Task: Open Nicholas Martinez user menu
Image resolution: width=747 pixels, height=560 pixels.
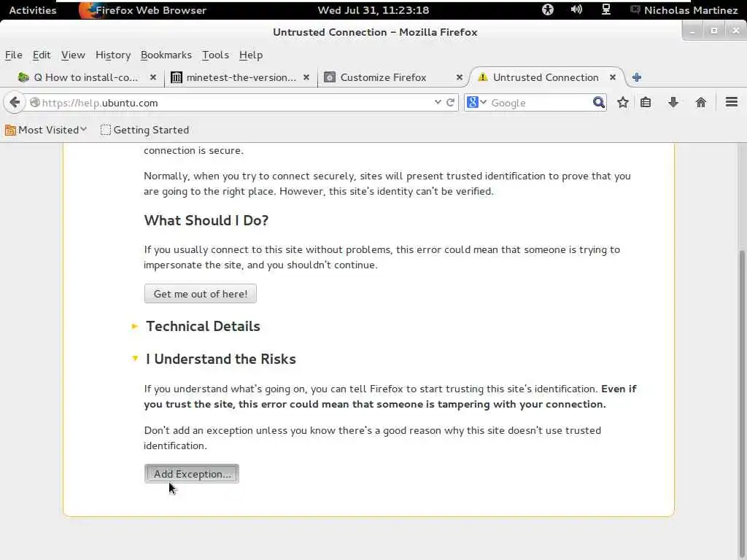Action: (x=684, y=10)
